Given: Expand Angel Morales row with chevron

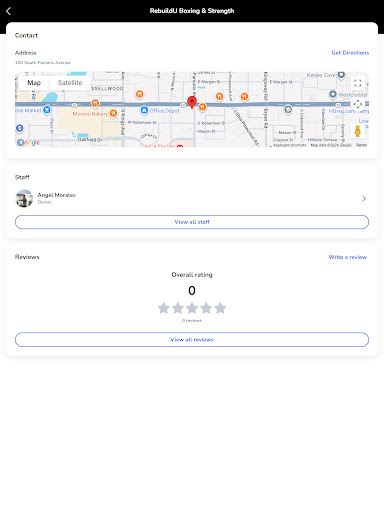Looking at the screenshot, I should click(x=364, y=199).
